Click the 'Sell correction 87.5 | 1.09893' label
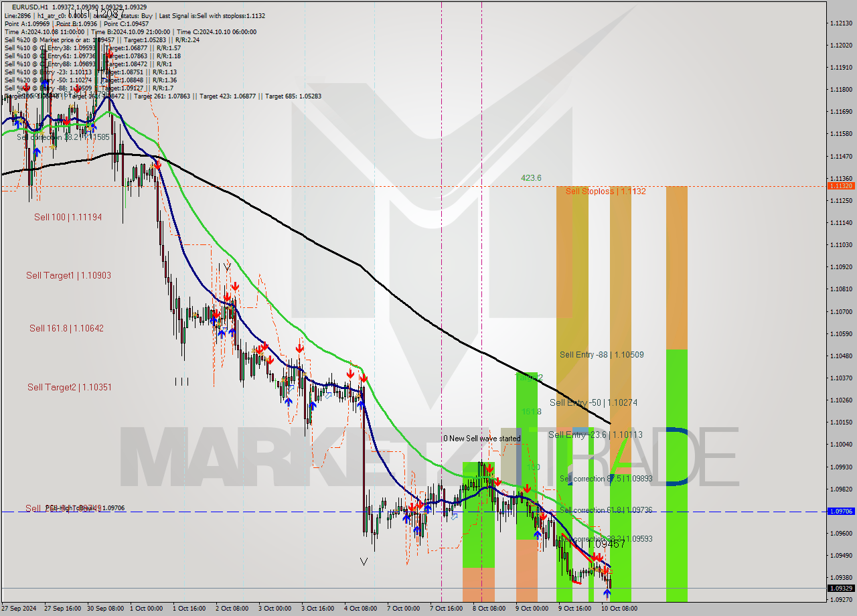The height and width of the screenshot is (616, 857). click(x=606, y=479)
